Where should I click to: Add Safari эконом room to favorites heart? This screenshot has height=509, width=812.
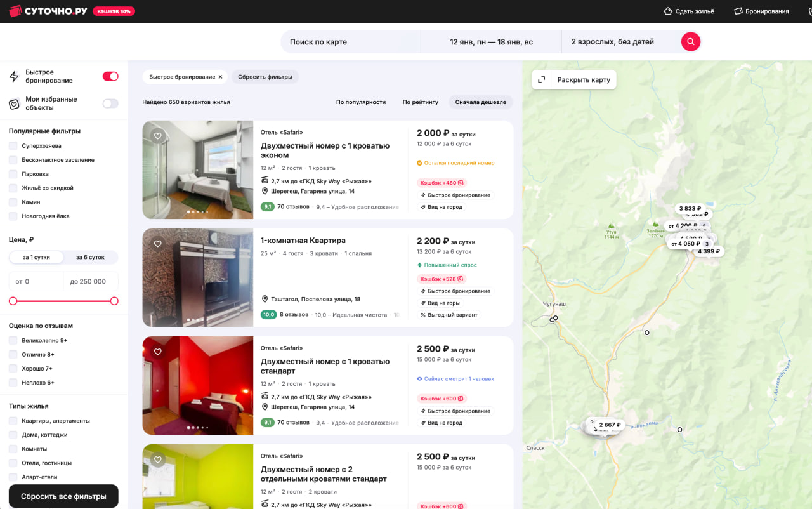pos(158,136)
